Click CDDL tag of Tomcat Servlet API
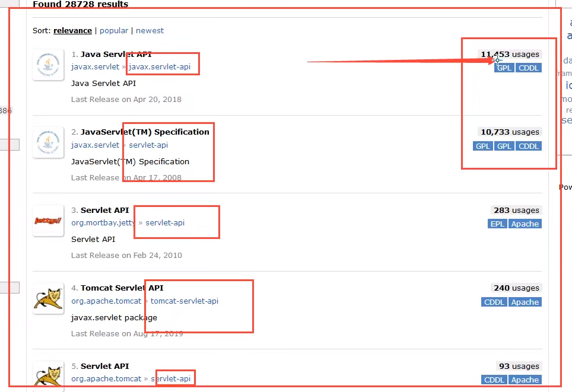Viewport: 572px width, 392px height. [494, 302]
